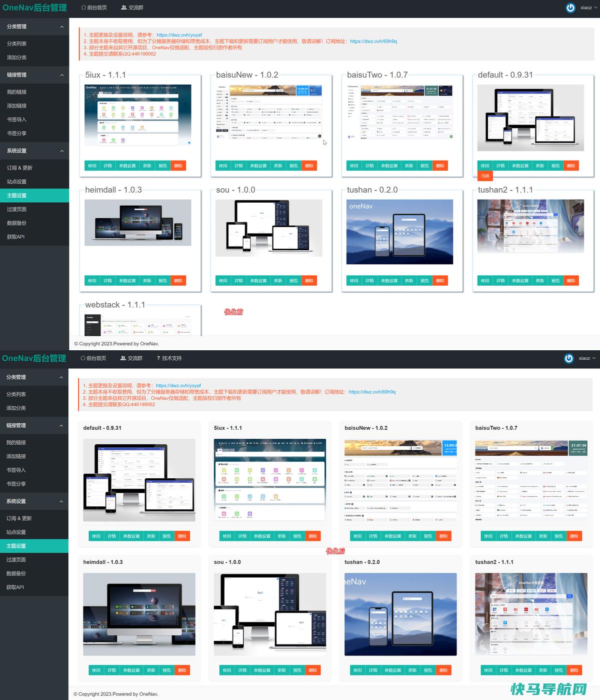Screen dimensions: 600x700
Task: Open lower default theme preview thumbnail
Action: tap(139, 480)
